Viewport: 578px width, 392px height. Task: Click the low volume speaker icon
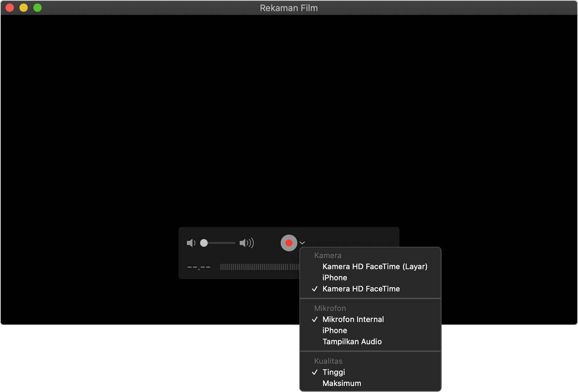(x=191, y=243)
